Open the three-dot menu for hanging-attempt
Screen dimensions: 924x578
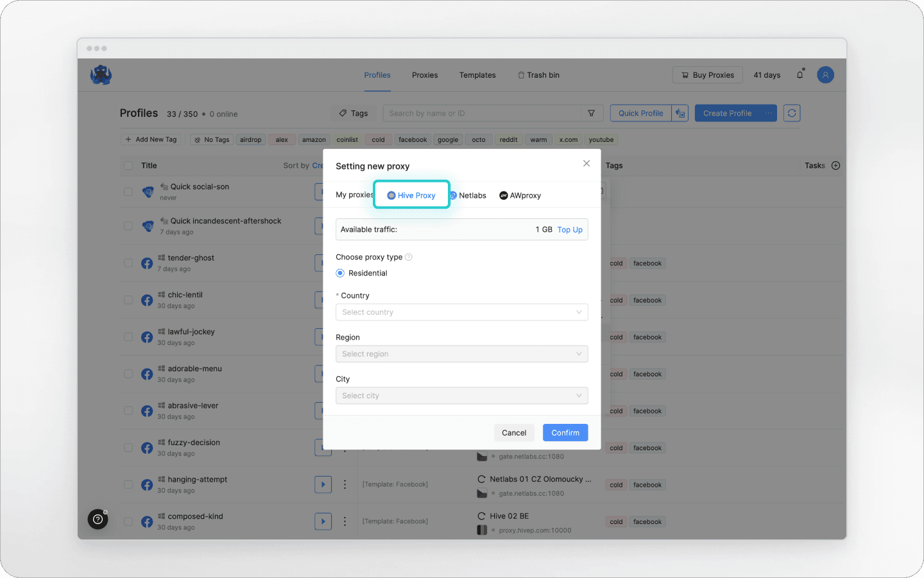coord(345,484)
